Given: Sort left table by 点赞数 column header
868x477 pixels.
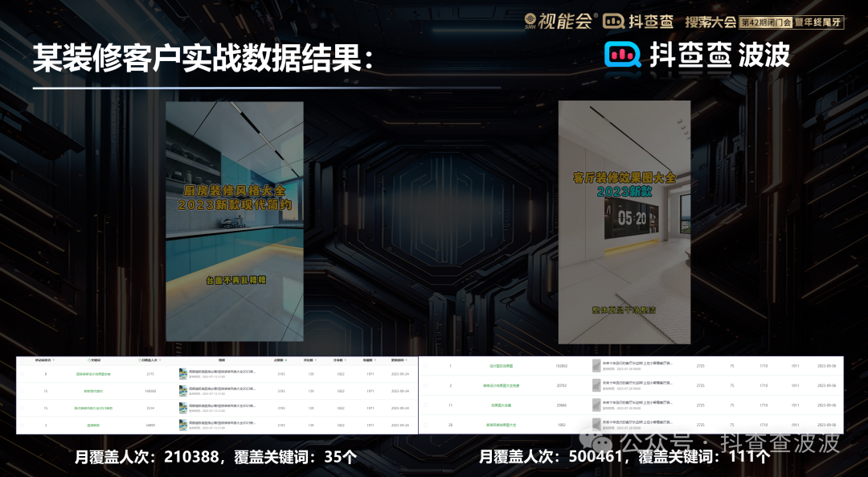Looking at the screenshot, I should [280, 360].
